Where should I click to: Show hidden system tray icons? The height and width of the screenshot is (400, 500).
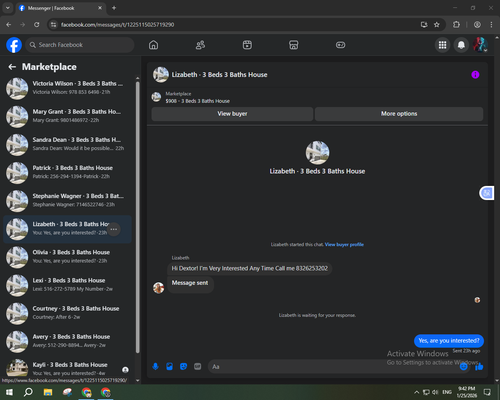[x=417, y=392]
